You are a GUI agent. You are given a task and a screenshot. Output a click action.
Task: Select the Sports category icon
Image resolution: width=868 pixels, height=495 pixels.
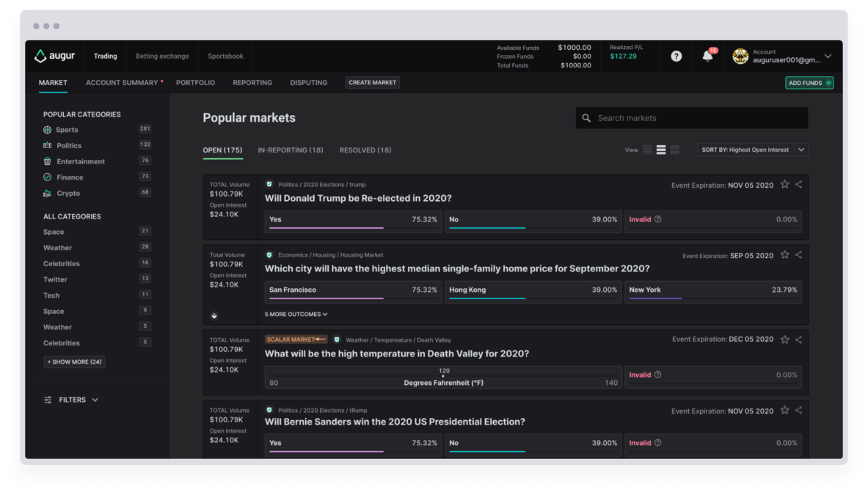coord(45,129)
